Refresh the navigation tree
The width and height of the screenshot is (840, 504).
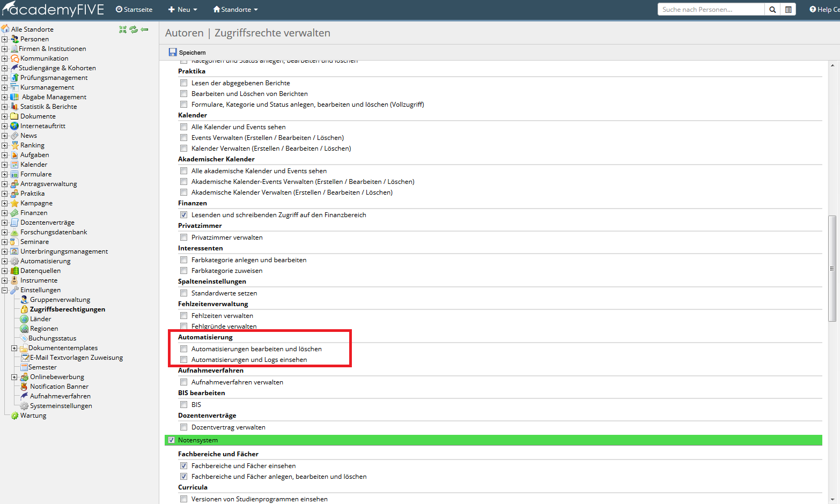tap(134, 29)
